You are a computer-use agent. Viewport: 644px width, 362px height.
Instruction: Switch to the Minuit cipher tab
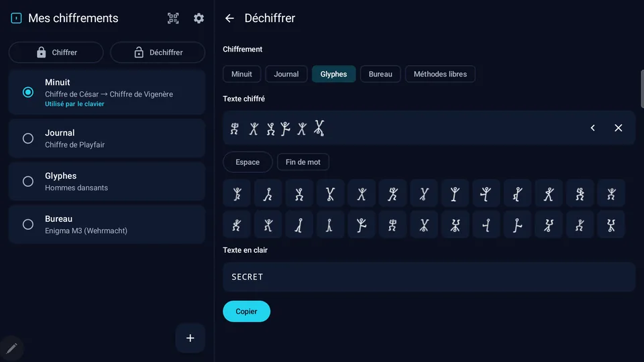(241, 74)
